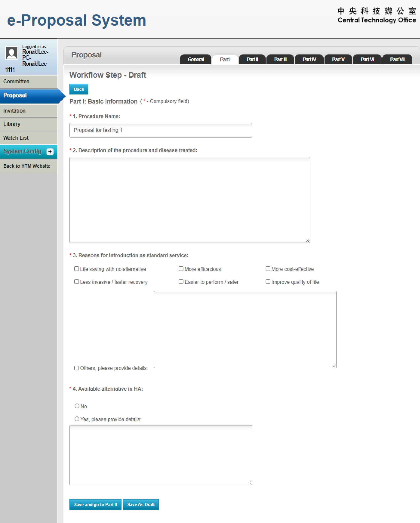Switch to the Part V tab
This screenshot has height=523, width=420.
(338, 59)
